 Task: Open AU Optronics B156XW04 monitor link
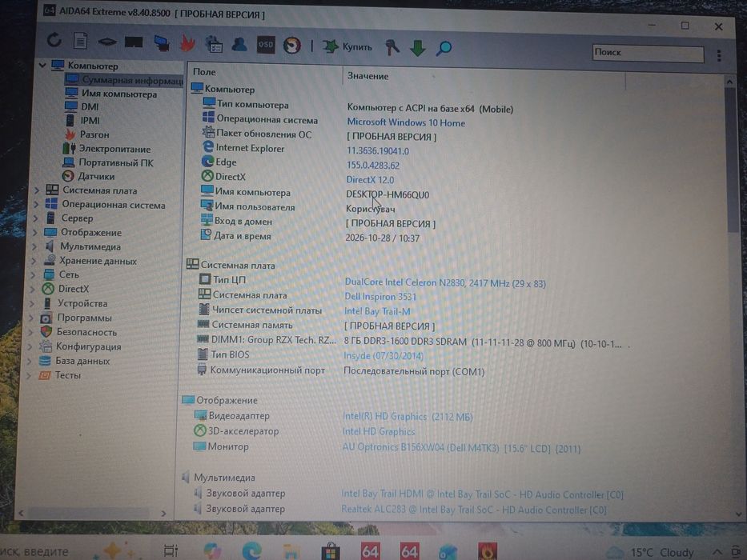tap(461, 448)
